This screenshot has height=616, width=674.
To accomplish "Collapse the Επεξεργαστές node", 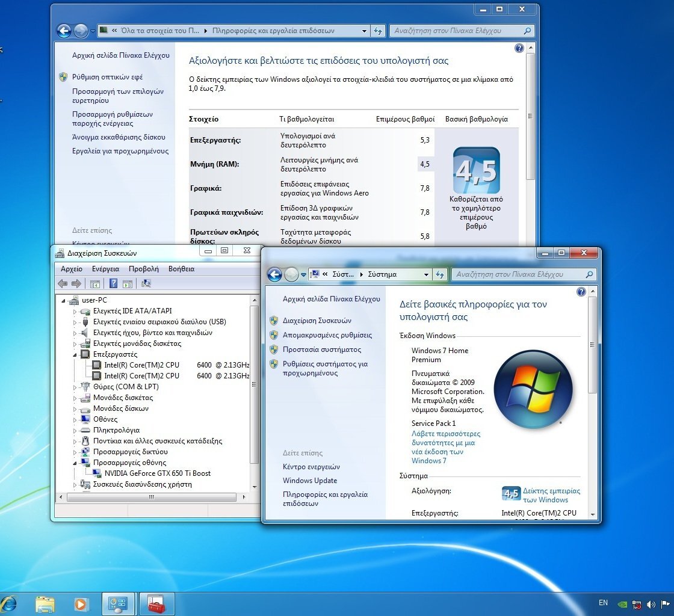I will [x=75, y=355].
